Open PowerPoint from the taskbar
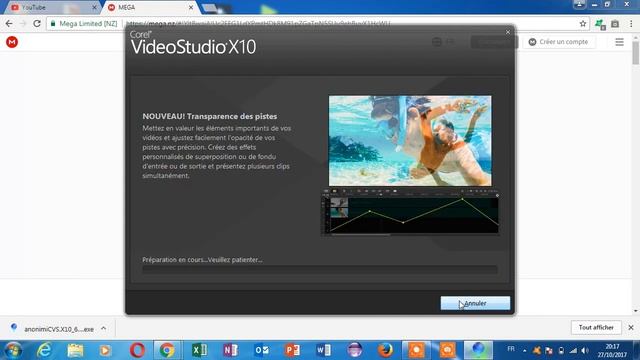The height and width of the screenshot is (360, 640). 292,350
